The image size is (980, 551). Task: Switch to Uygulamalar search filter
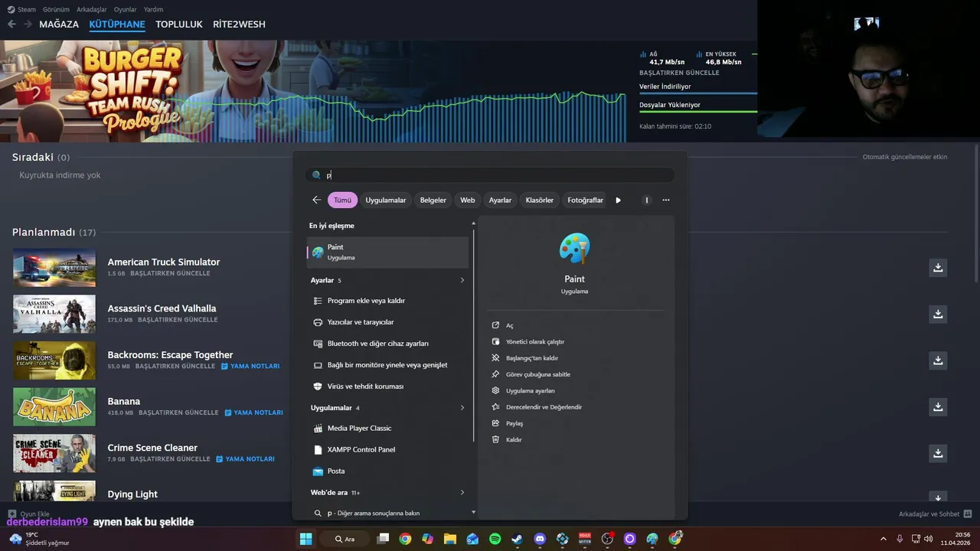click(x=385, y=200)
